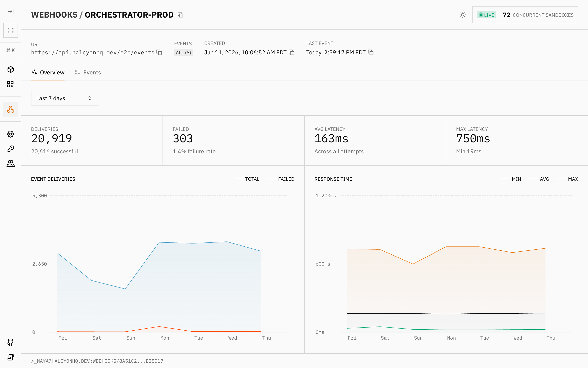Click the Today, 2:59:17 PM EDT text
The width and height of the screenshot is (588, 368).
pyautogui.click(x=336, y=52)
